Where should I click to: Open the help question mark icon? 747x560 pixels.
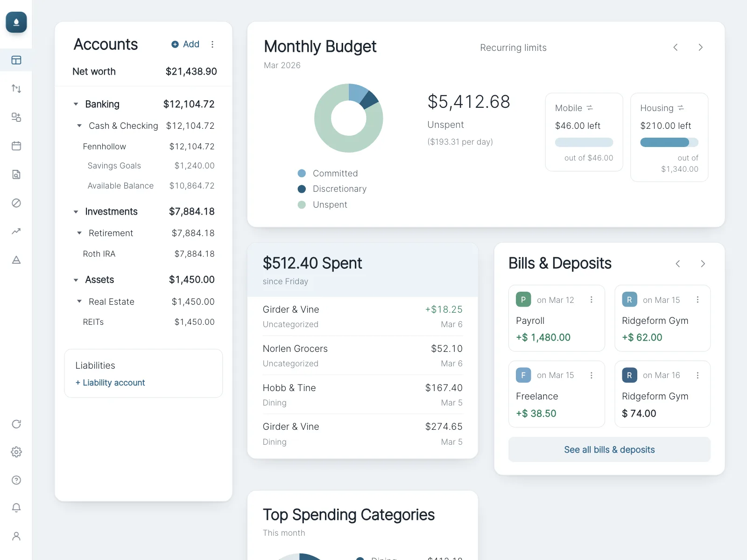click(16, 480)
